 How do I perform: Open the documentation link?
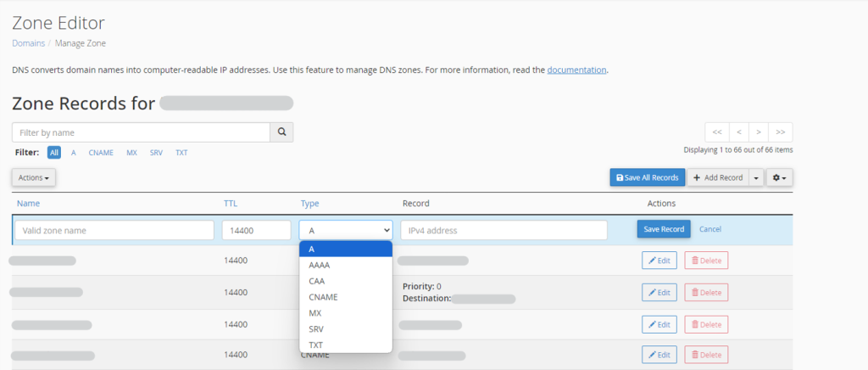pyautogui.click(x=576, y=70)
